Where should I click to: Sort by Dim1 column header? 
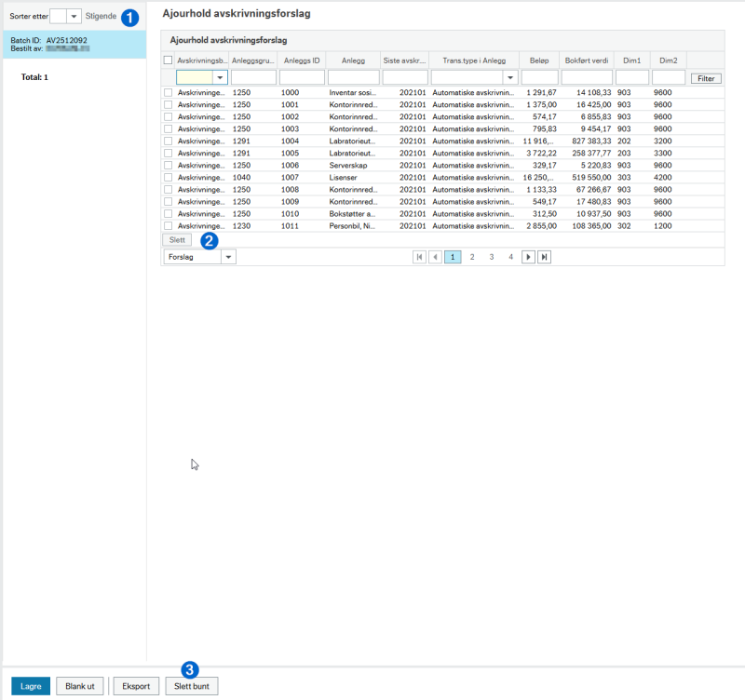point(632,61)
